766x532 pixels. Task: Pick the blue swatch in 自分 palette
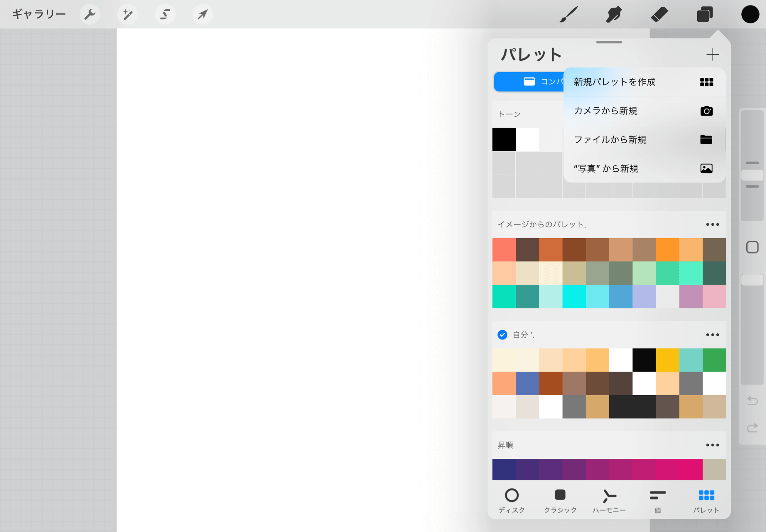click(x=527, y=383)
